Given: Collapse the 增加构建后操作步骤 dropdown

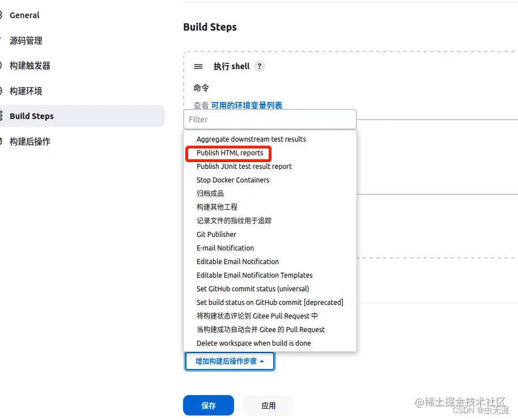Looking at the screenshot, I should [230, 361].
